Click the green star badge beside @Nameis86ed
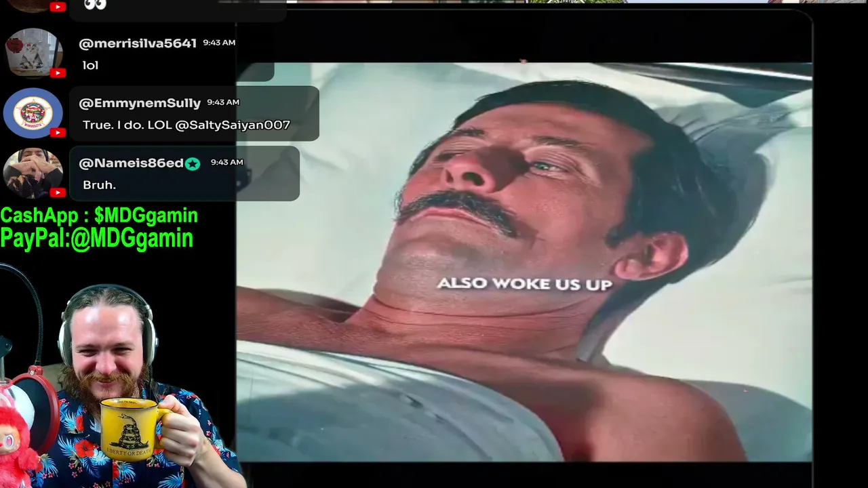The height and width of the screenshot is (488, 868). 193,163
